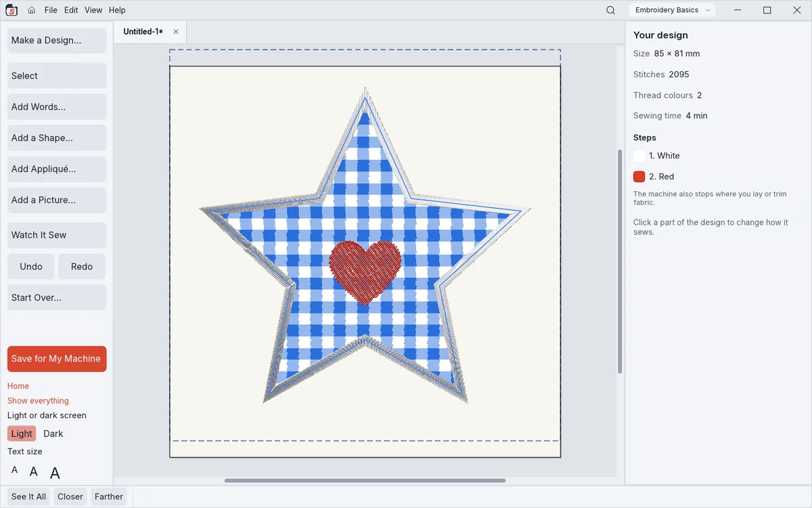Image resolution: width=812 pixels, height=508 pixels.
Task: Activate the Select tool button
Action: 57,76
